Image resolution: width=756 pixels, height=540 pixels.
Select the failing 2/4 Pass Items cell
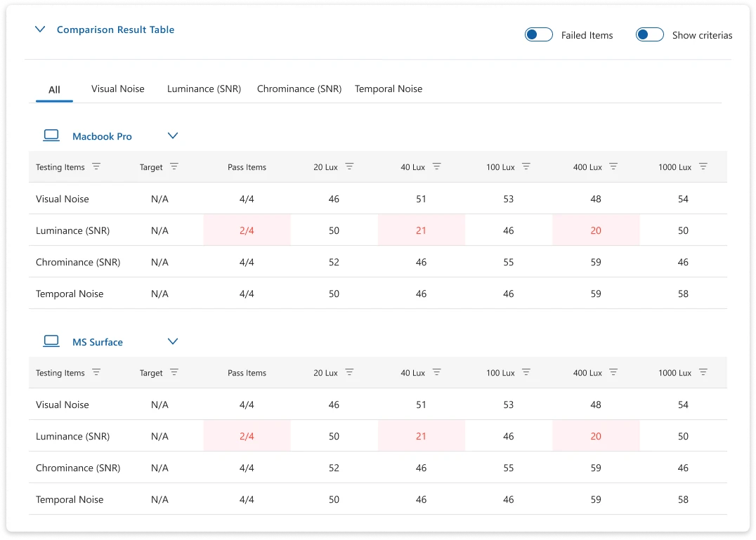(247, 230)
